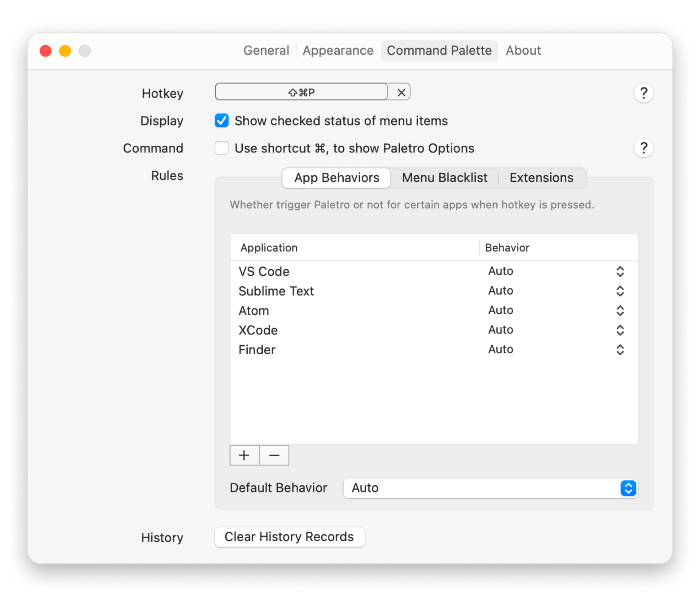Screen dimensions: 700x600
Task: Select the Sublime Text row
Action: click(434, 291)
